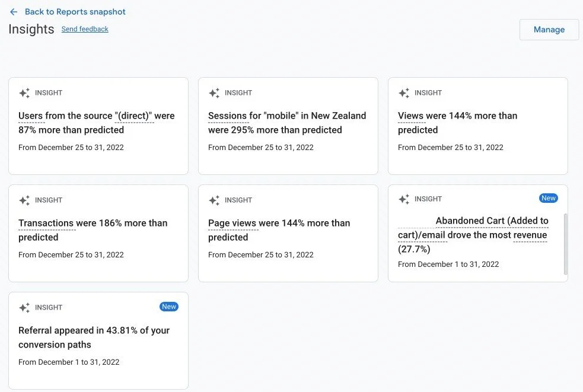The image size is (583, 392).
Task: Click the New badge on Abandoned Cart card
Action: [x=549, y=198]
